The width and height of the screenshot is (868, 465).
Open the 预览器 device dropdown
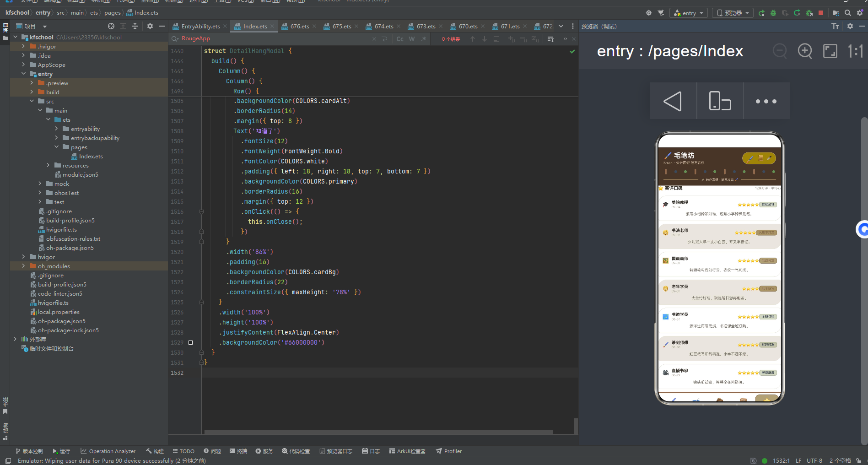(733, 13)
